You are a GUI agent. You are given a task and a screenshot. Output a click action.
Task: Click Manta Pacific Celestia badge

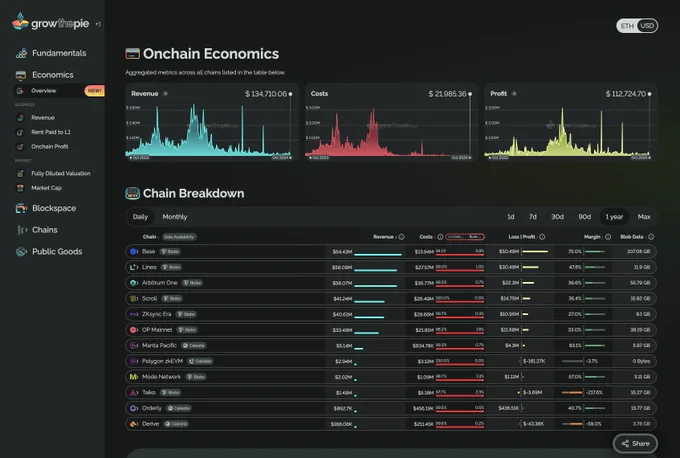tap(193, 346)
